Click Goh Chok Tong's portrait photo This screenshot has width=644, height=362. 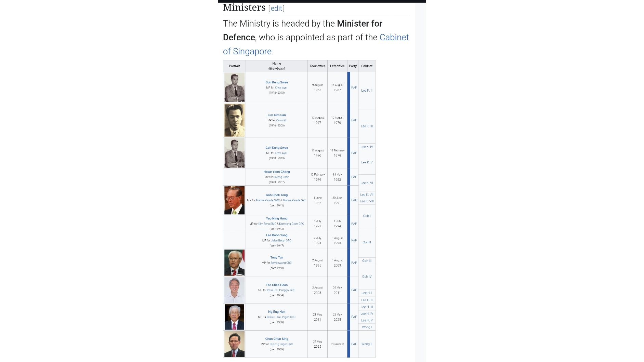pyautogui.click(x=234, y=200)
